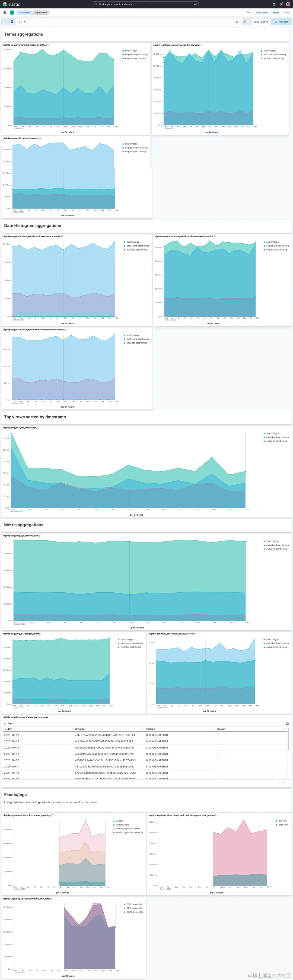Click Reset in dashboard toolbar

[x=287, y=12]
